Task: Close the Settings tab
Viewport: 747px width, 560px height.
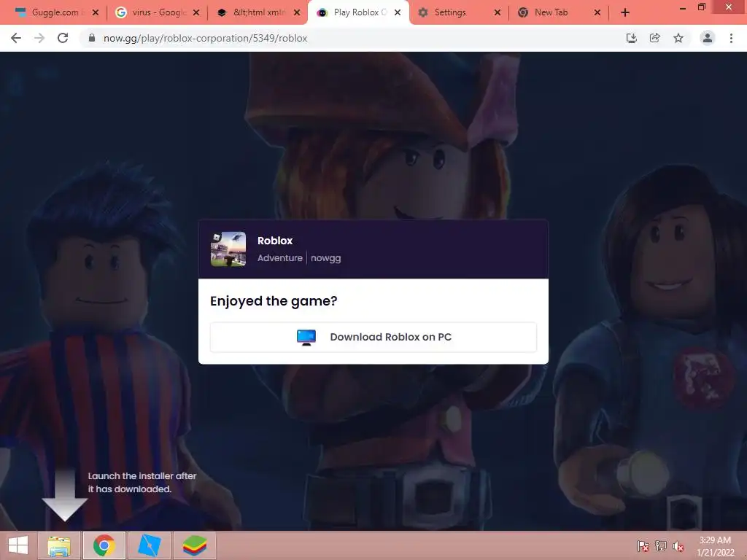Action: point(498,12)
